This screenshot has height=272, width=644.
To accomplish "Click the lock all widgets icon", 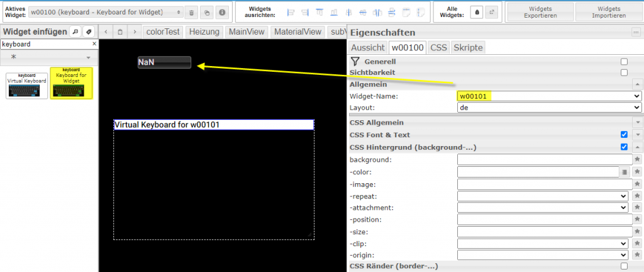I will coord(477,12).
